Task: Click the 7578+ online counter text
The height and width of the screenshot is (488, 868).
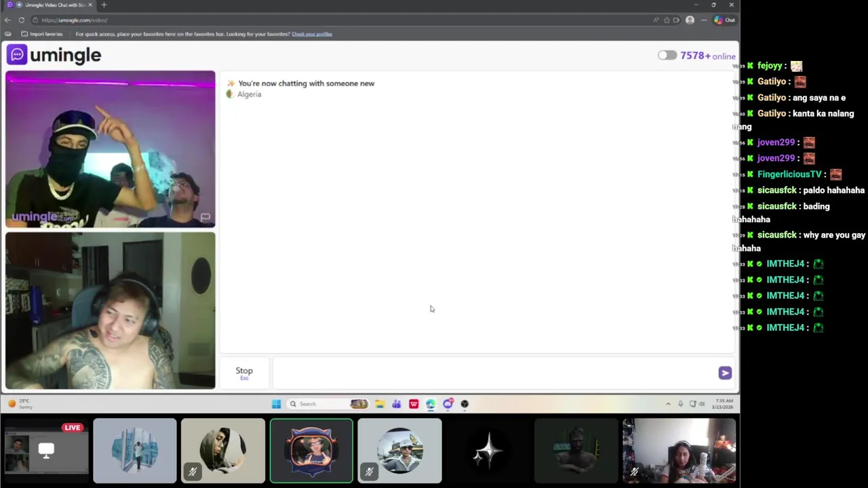Action: 708,56
